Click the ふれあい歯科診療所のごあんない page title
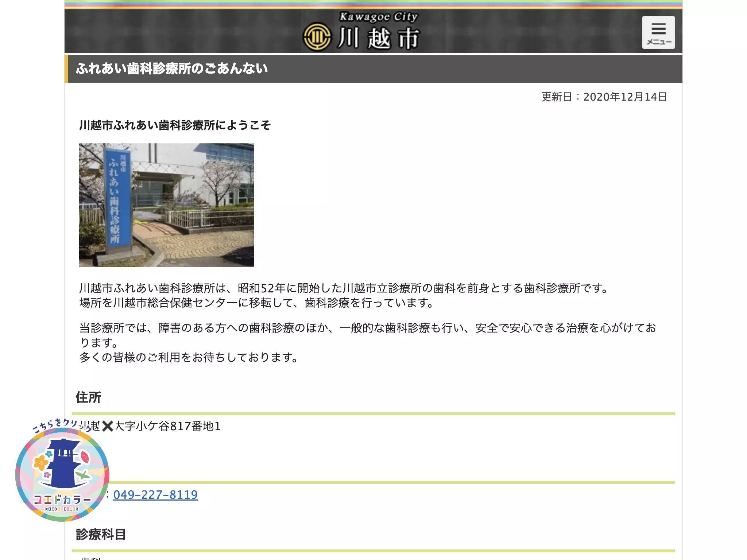This screenshot has height=560, width=747. pyautogui.click(x=172, y=69)
